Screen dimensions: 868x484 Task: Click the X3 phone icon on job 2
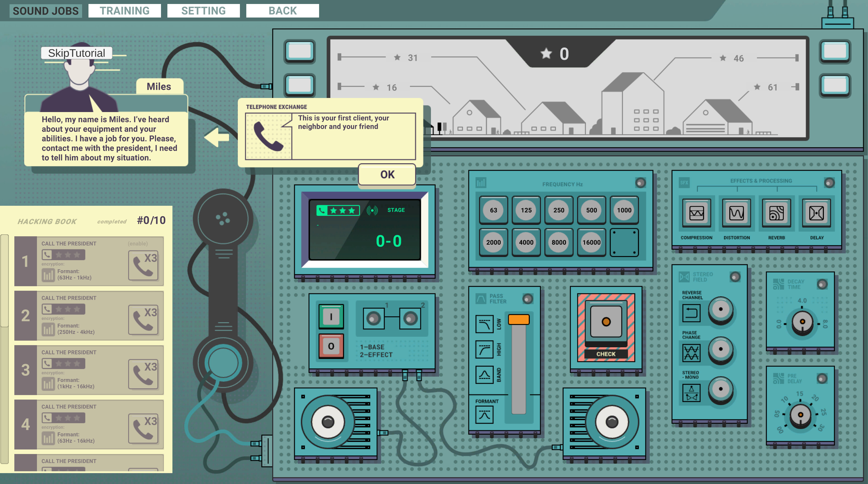(143, 320)
